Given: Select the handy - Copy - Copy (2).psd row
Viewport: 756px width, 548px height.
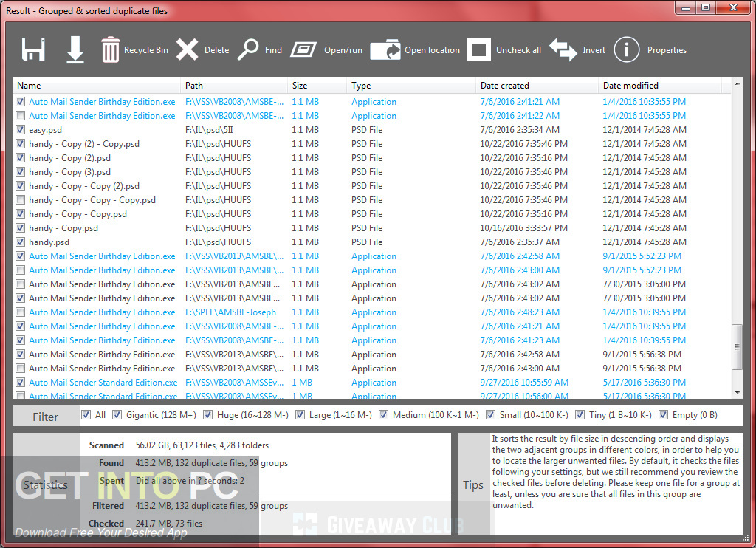Looking at the screenshot, I should (x=371, y=185).
